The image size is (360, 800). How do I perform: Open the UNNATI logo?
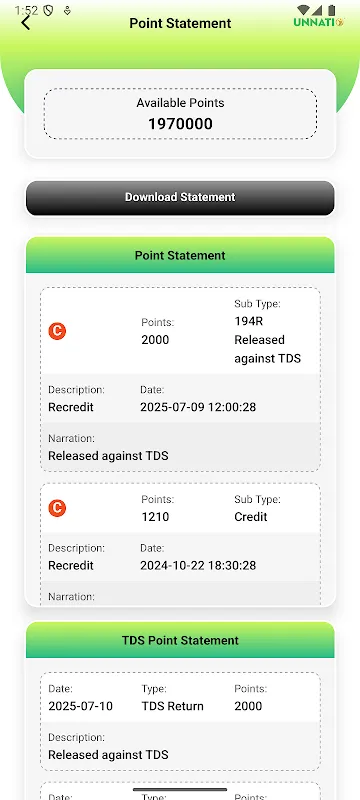point(319,22)
